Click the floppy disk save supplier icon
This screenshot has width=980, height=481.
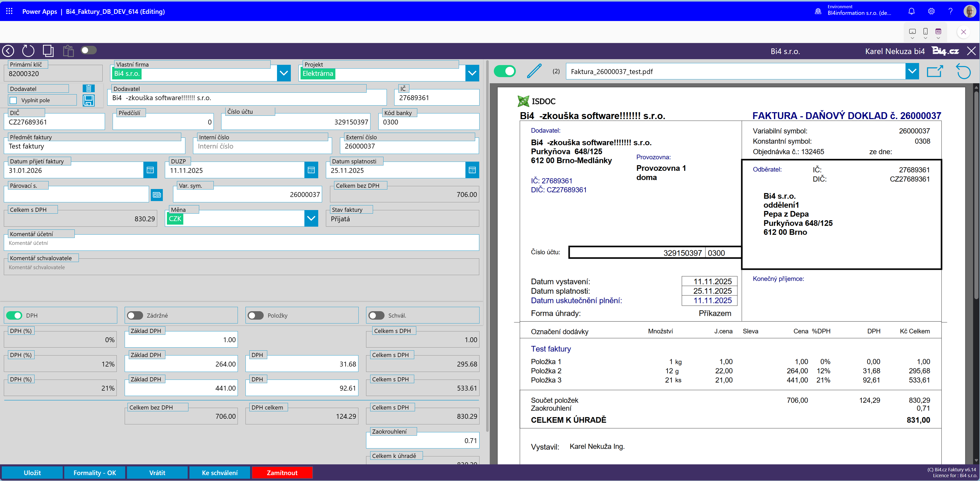[88, 100]
